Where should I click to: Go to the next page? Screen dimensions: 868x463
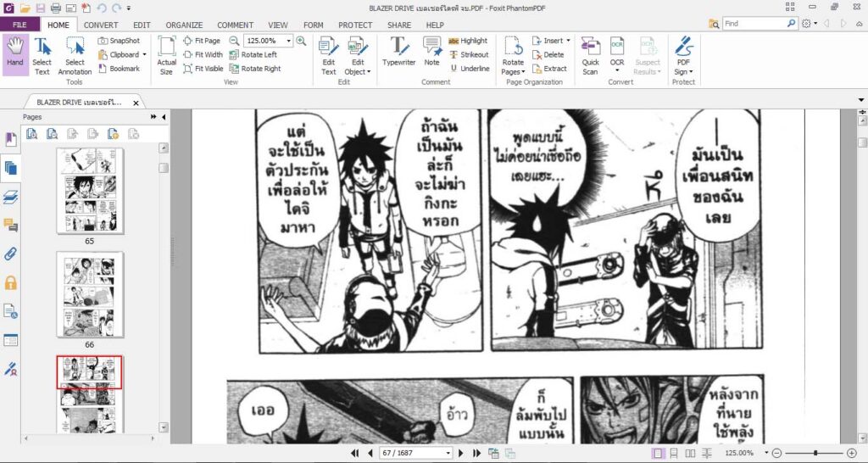[x=460, y=453]
